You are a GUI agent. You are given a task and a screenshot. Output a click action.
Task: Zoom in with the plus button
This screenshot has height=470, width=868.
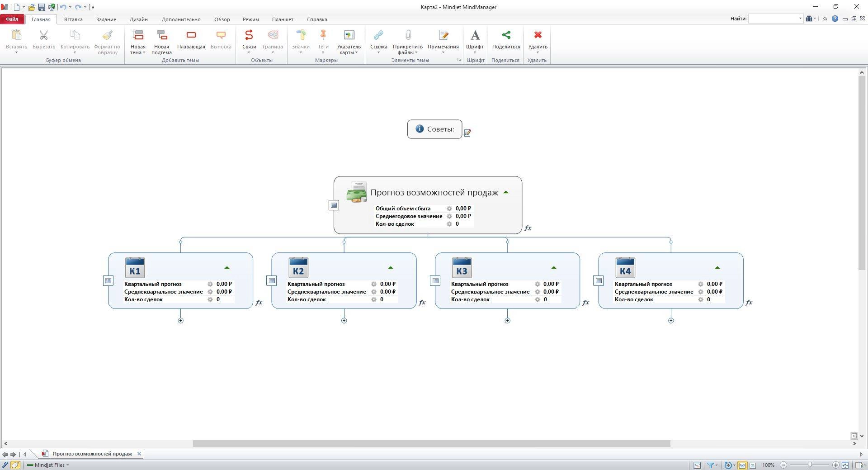point(835,465)
